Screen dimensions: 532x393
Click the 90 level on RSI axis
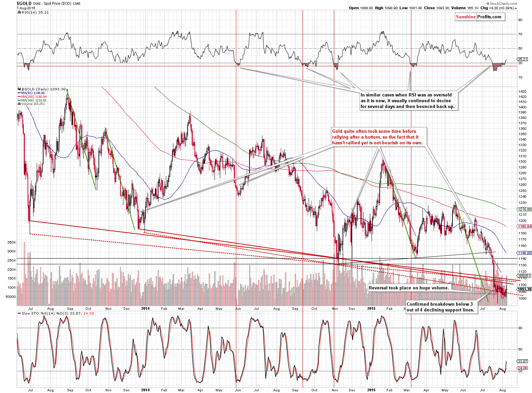coord(520,20)
